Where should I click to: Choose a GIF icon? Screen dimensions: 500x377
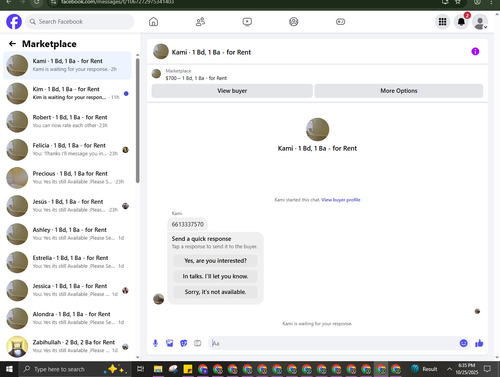coord(198,343)
